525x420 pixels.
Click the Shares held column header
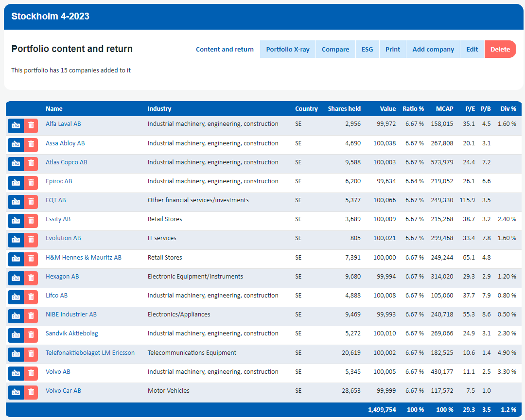[344, 109]
